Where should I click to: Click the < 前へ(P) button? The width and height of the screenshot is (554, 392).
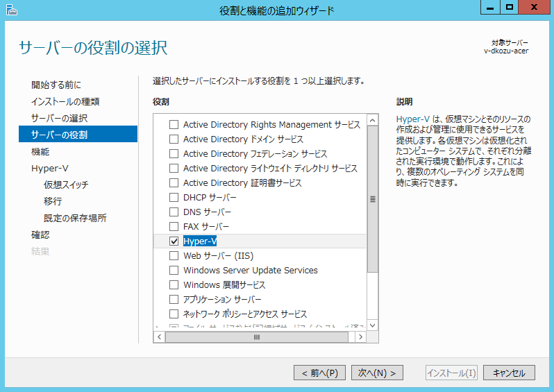319,373
